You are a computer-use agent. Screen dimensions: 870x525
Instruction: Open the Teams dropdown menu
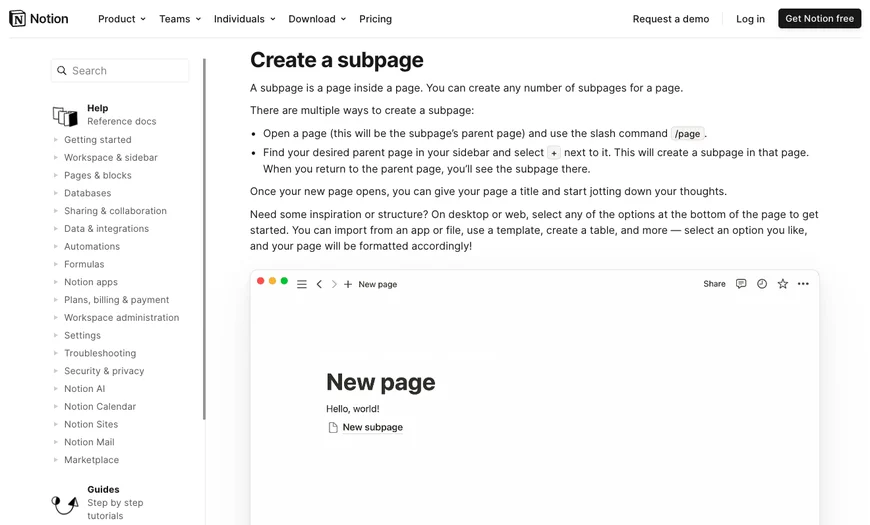(x=179, y=18)
